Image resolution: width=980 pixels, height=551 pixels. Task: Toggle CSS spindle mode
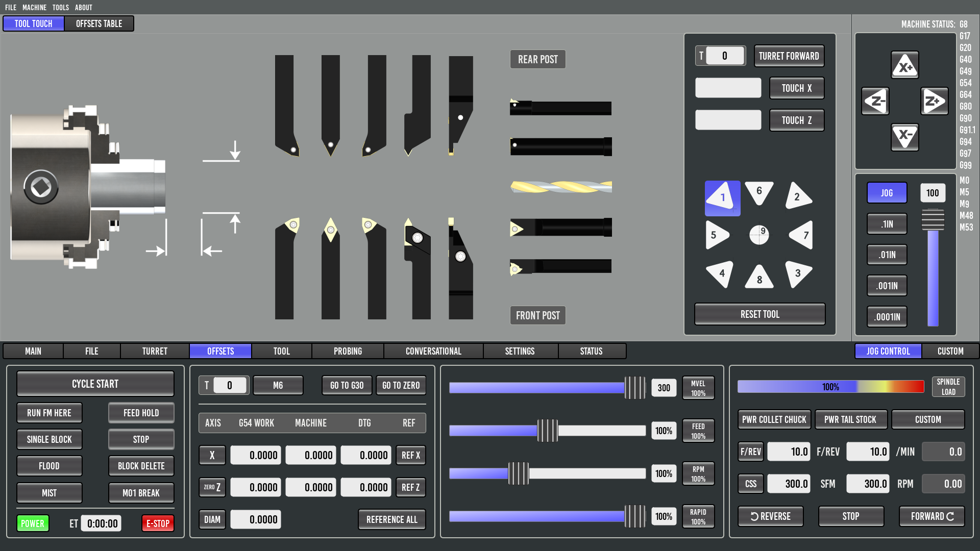point(750,484)
